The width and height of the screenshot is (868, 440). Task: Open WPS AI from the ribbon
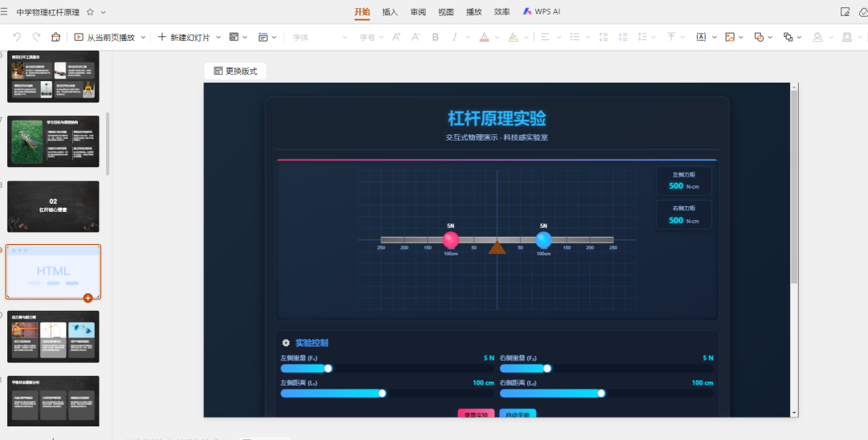542,12
